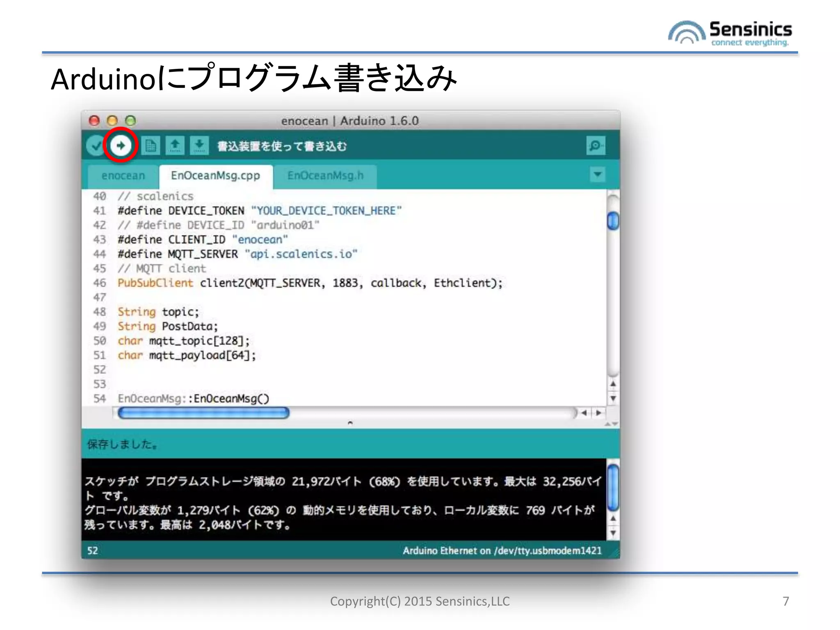Click editor vertical scroll up arrow

(x=613, y=384)
